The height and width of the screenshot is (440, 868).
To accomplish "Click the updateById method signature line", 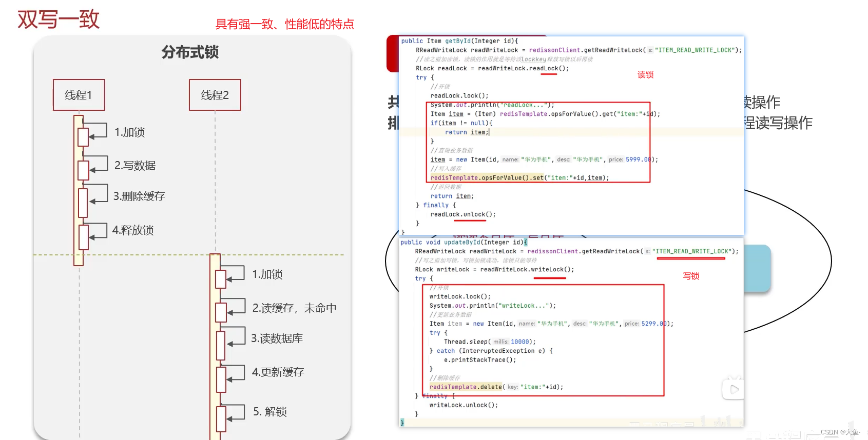I will 464,242.
